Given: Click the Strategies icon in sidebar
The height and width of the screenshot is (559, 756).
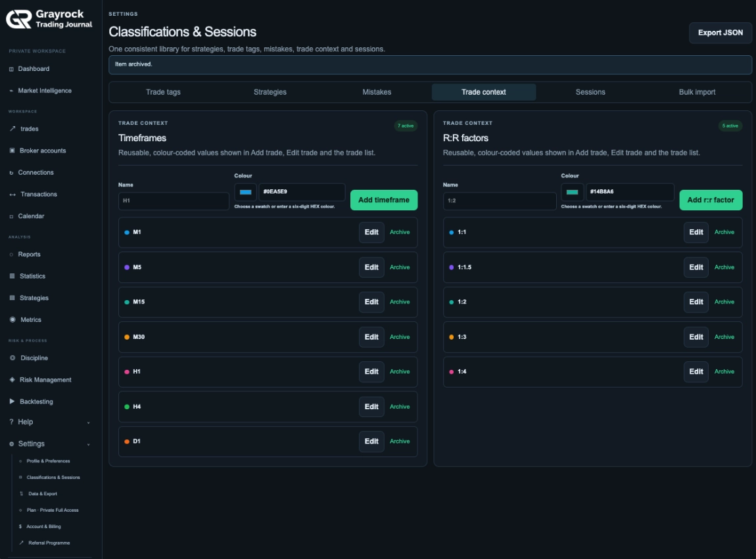Looking at the screenshot, I should coord(12,298).
